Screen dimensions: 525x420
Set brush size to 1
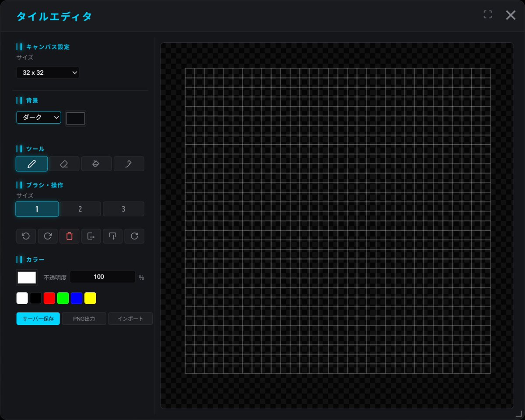pyautogui.click(x=37, y=209)
